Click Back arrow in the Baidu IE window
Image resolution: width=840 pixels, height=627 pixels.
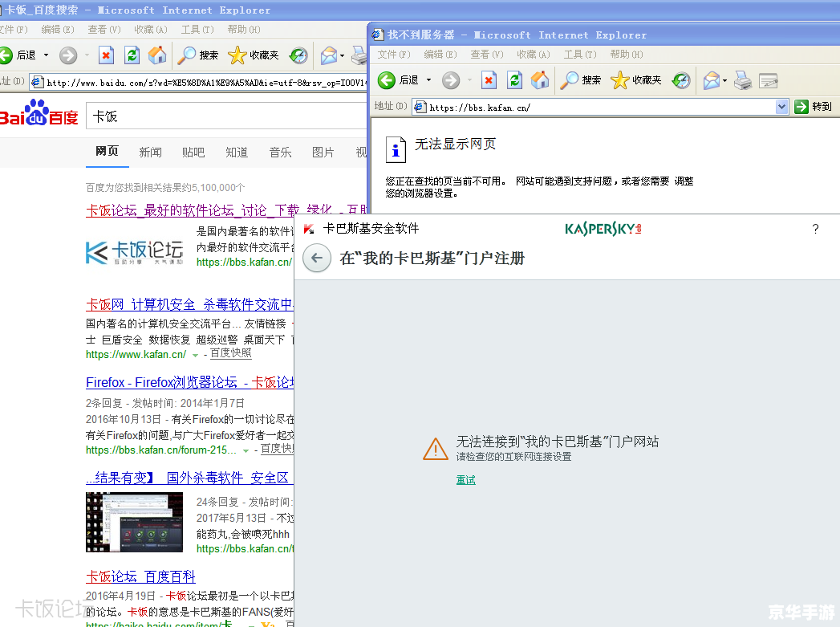tap(6, 55)
